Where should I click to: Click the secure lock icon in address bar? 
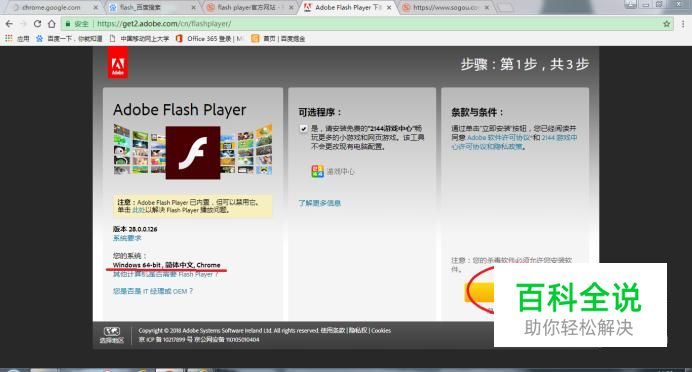coord(68,24)
